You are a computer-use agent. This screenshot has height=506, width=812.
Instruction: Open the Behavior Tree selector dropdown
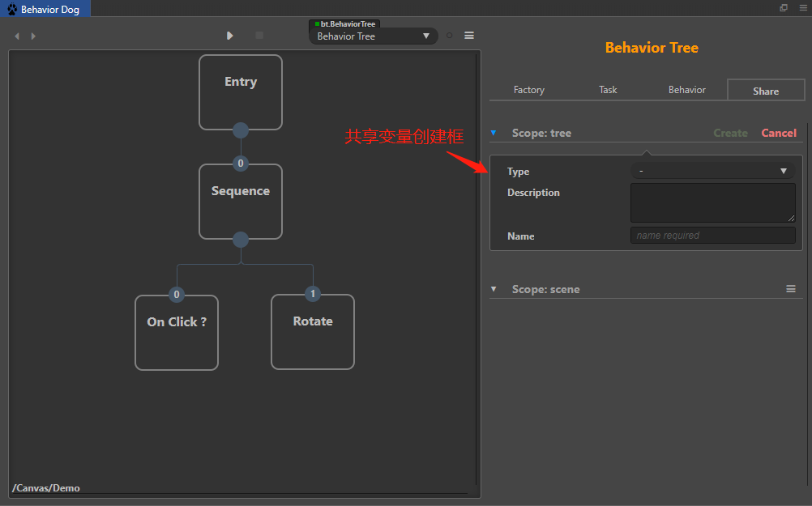[374, 36]
